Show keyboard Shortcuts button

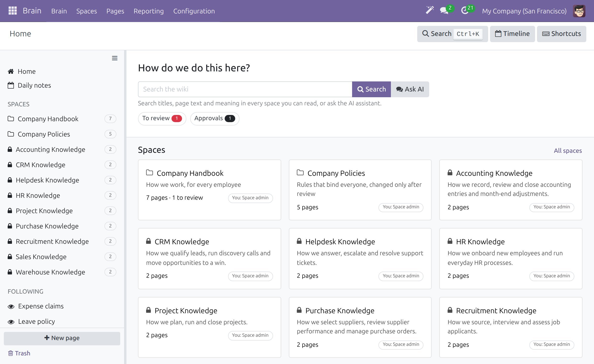click(x=561, y=34)
